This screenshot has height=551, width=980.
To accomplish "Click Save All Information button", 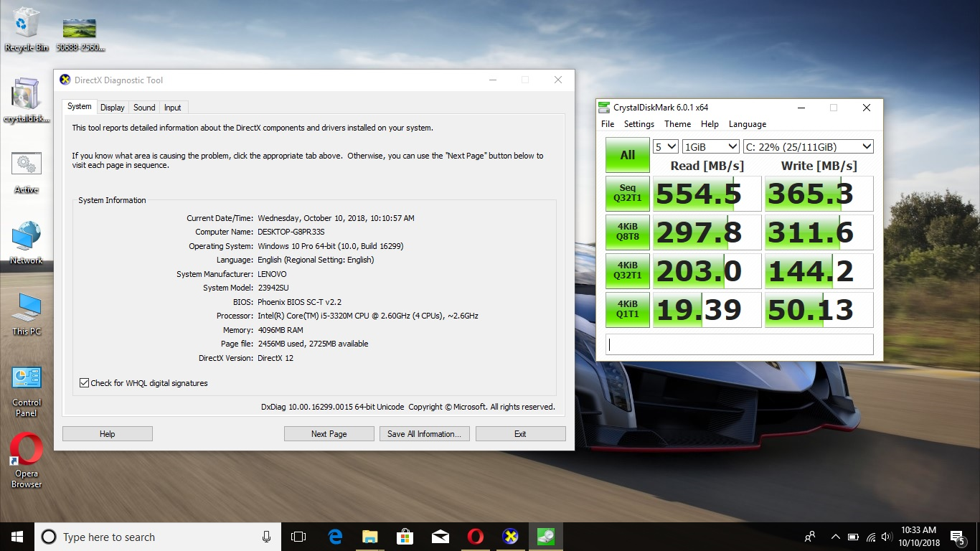I will [x=425, y=434].
